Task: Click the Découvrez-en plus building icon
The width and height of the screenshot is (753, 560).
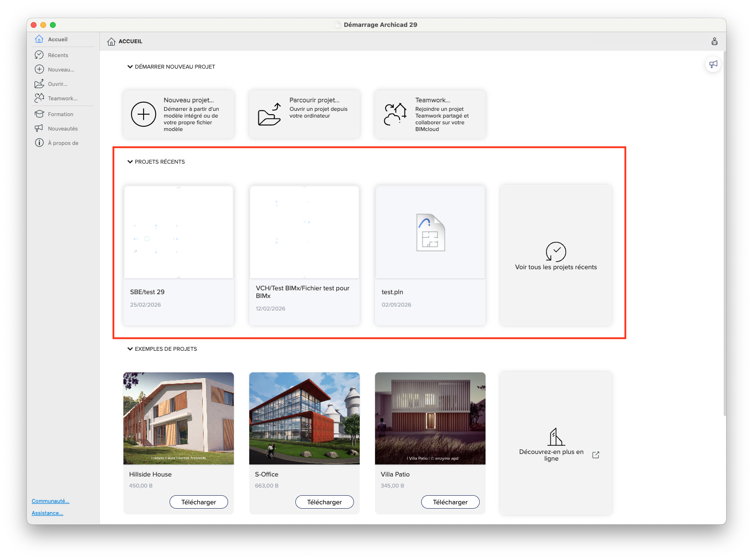Action: pyautogui.click(x=556, y=437)
